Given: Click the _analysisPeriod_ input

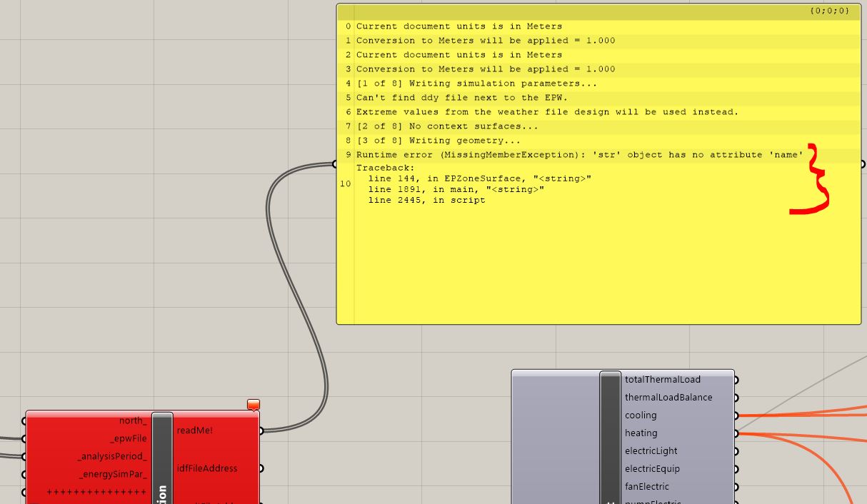Looking at the screenshot, I should pos(113,456).
